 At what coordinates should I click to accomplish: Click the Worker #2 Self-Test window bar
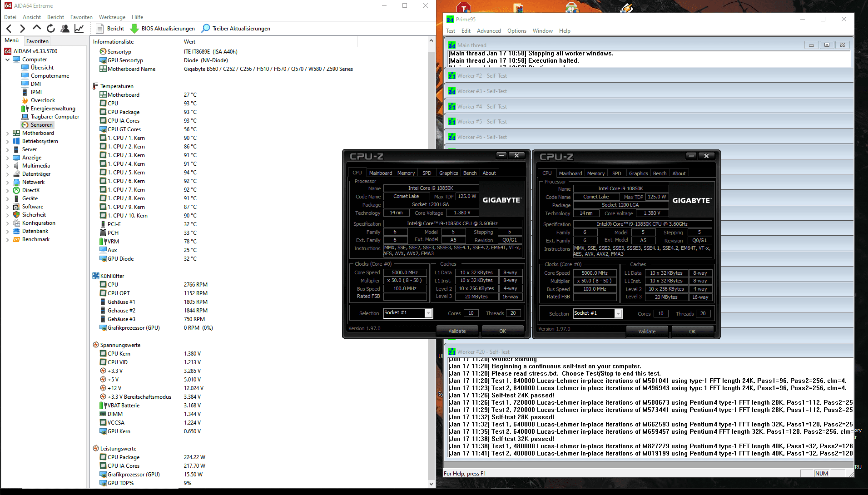click(x=649, y=76)
